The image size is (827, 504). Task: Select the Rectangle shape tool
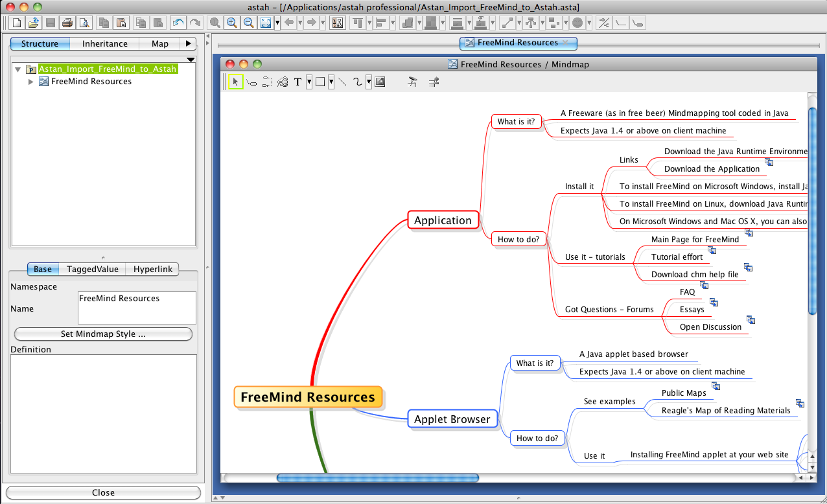pyautogui.click(x=320, y=82)
